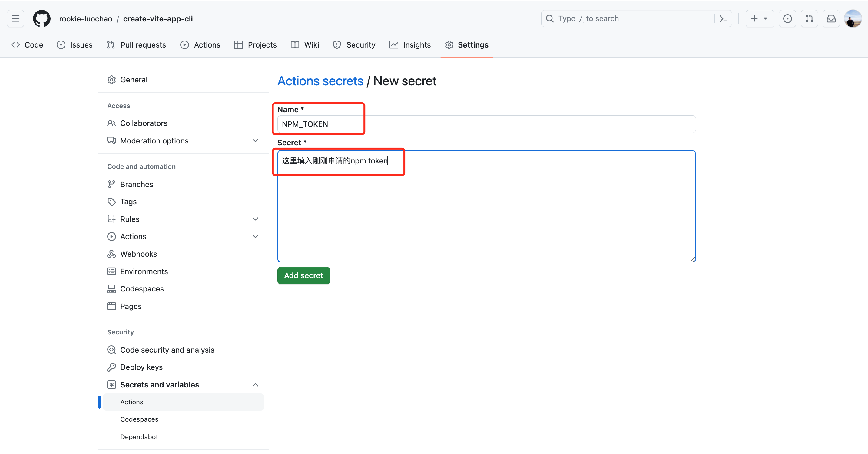Open Collaborators settings

coord(184,123)
